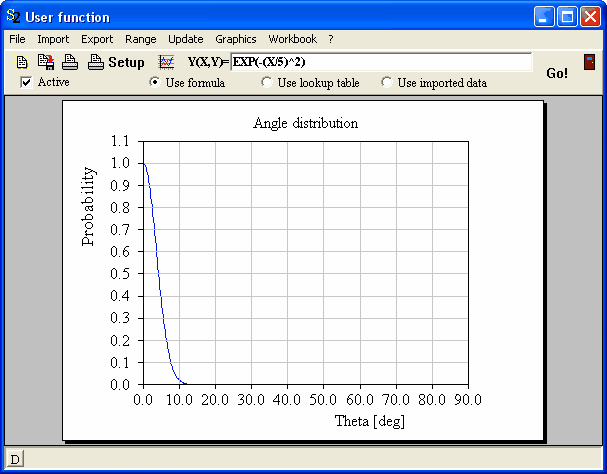Open the ? help menu
Image resolution: width=607 pixels, height=474 pixels.
(x=331, y=39)
